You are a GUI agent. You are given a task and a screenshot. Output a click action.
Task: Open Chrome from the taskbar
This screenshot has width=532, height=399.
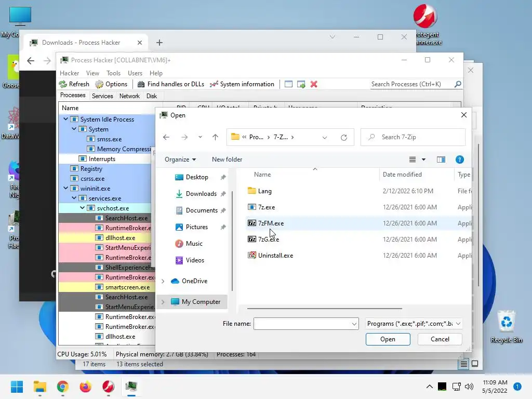[x=63, y=387]
